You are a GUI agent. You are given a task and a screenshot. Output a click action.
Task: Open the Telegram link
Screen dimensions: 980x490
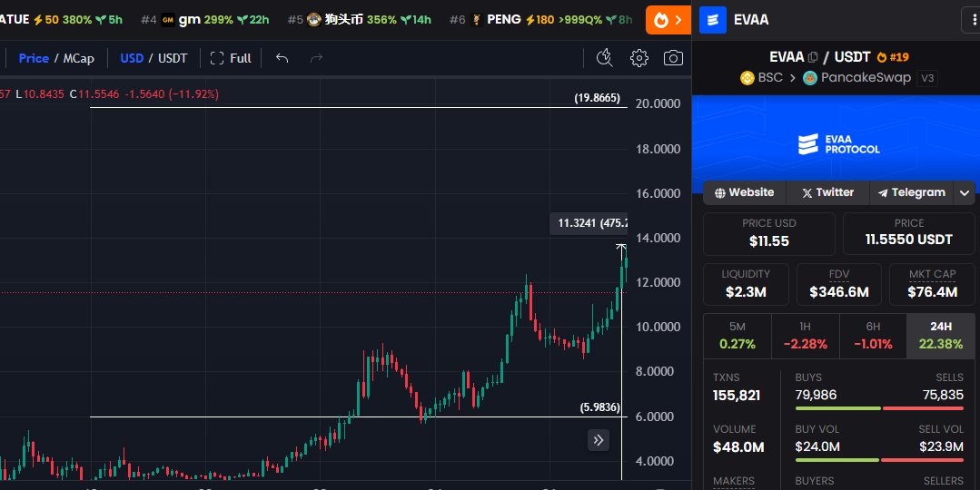[911, 192]
